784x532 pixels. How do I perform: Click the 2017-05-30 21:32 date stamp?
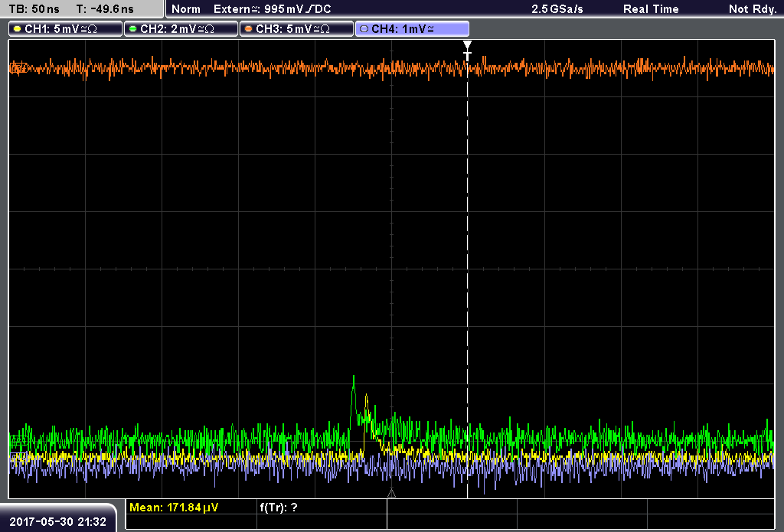(58, 522)
